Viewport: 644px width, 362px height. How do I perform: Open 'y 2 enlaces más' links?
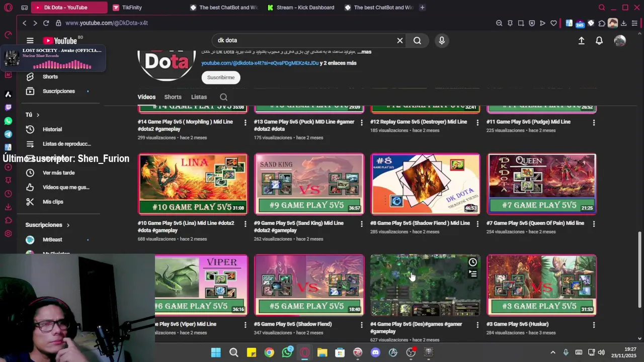pos(338,63)
